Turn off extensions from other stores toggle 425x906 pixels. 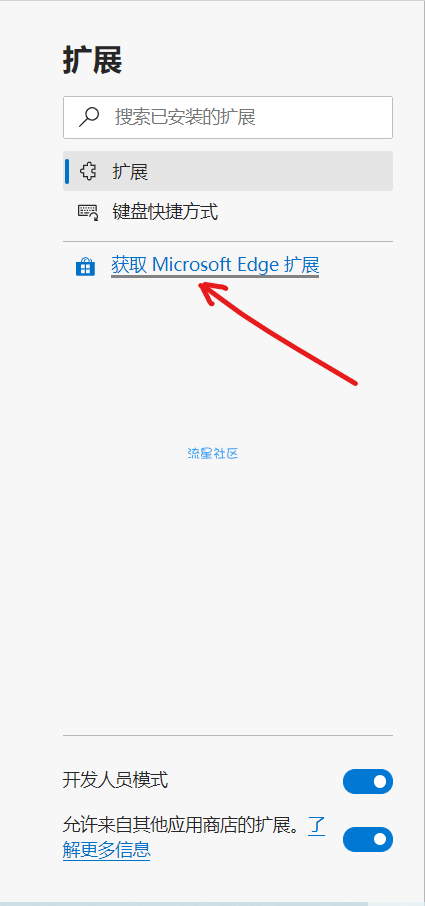tap(368, 839)
